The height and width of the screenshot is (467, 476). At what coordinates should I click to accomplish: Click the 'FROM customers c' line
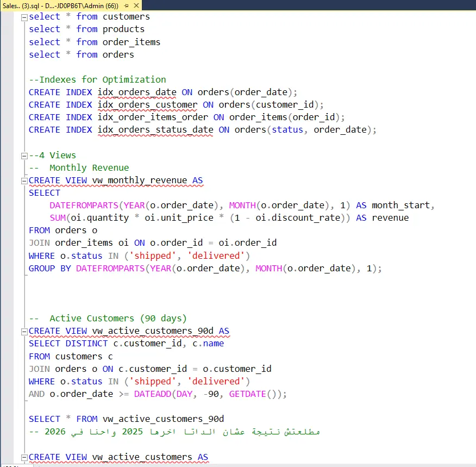click(x=71, y=356)
